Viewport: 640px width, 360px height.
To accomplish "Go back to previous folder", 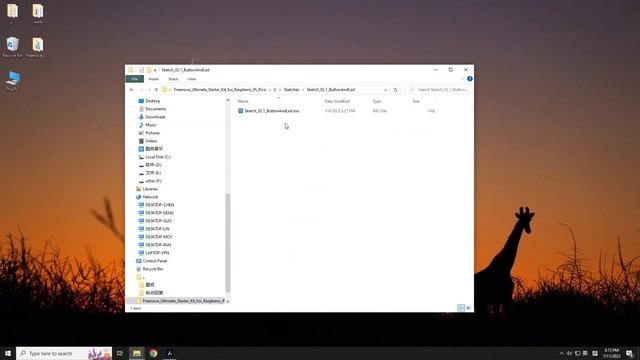I will coord(132,89).
